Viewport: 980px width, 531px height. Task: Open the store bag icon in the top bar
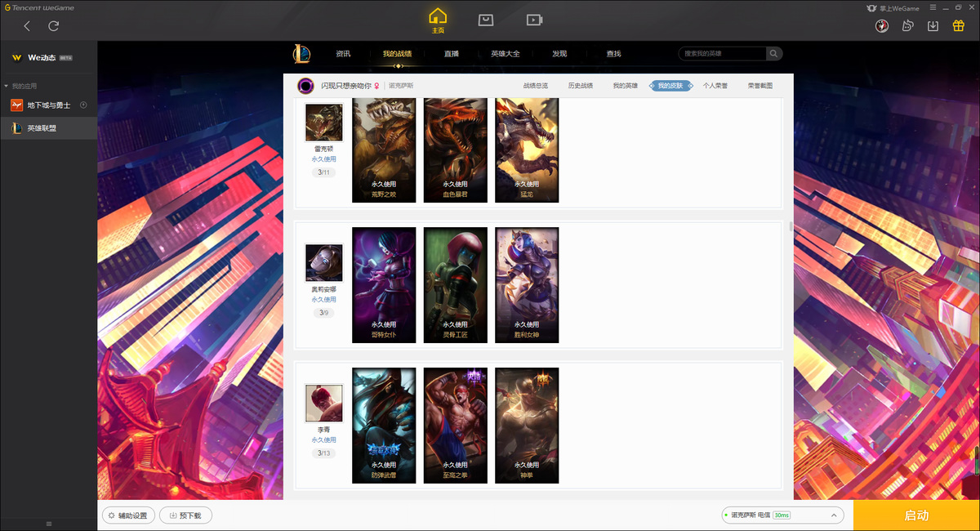(486, 20)
